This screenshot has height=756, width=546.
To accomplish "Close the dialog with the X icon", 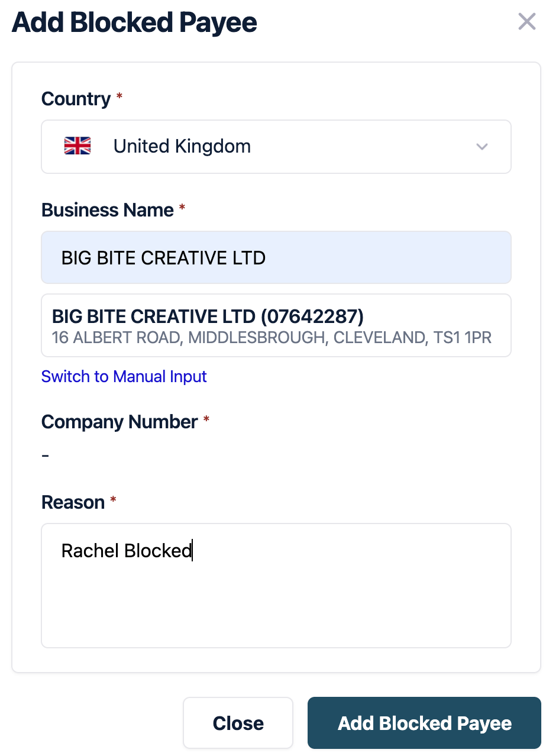I will point(526,22).
